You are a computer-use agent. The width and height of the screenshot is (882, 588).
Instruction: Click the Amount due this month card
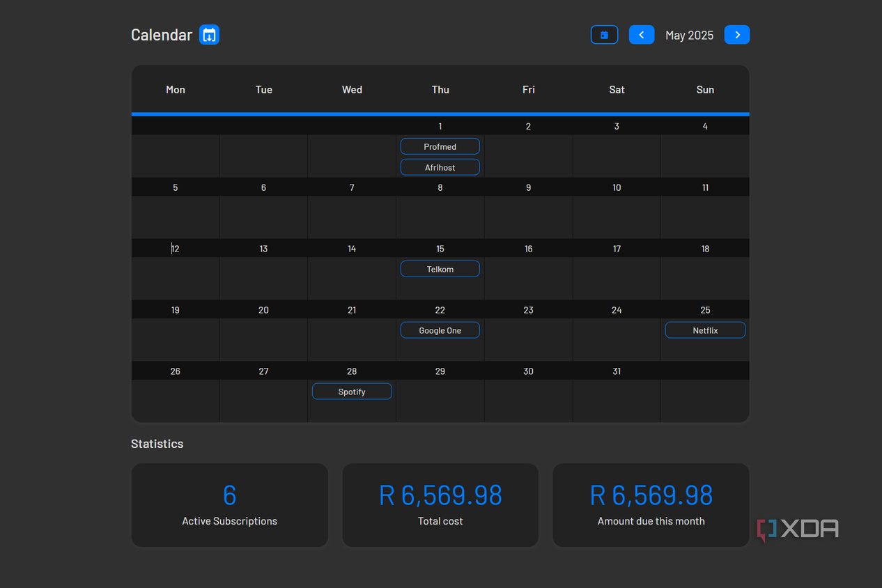(x=651, y=505)
